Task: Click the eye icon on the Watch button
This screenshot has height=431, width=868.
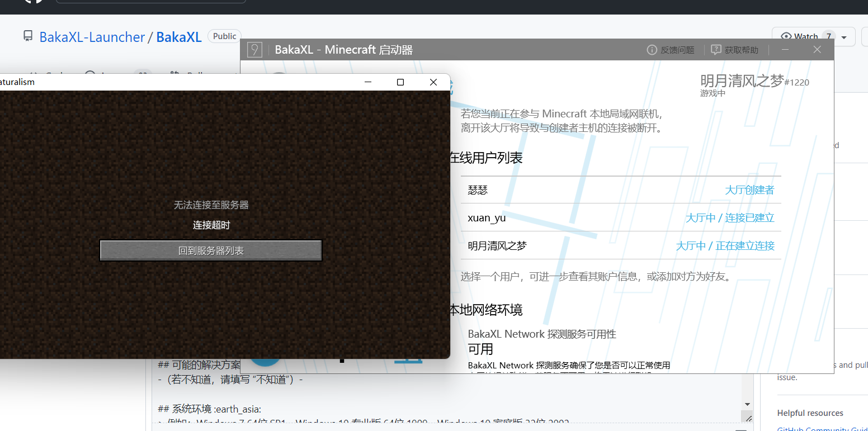Action: pyautogui.click(x=787, y=36)
